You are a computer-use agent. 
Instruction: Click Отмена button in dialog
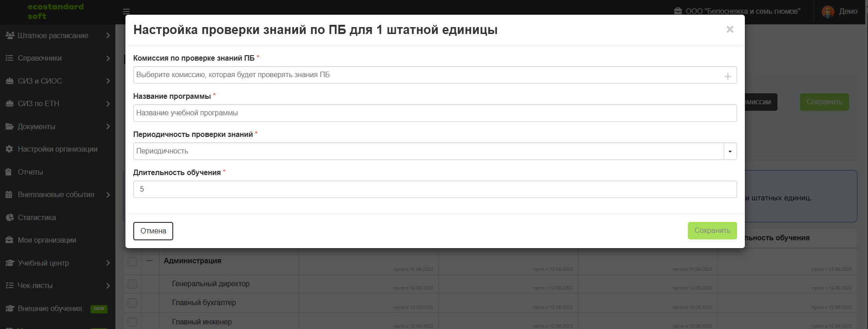pos(153,231)
